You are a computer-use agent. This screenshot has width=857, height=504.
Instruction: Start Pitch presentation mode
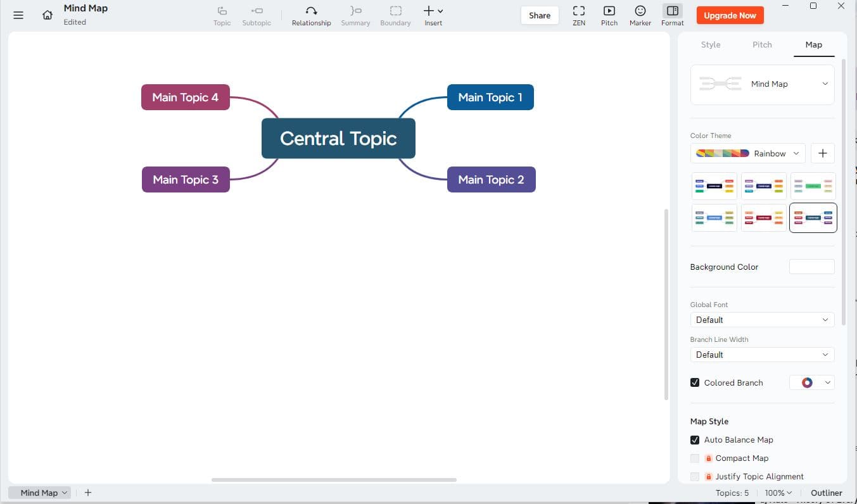609,16
